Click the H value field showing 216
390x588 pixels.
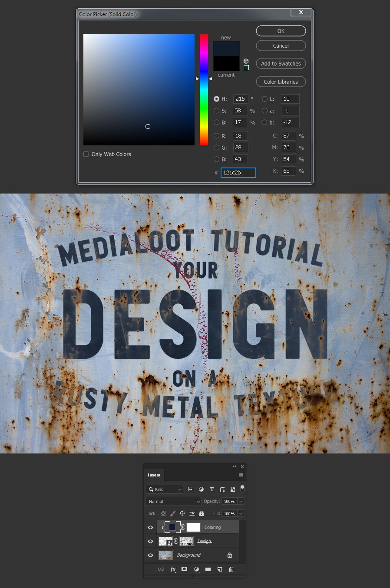pyautogui.click(x=241, y=99)
